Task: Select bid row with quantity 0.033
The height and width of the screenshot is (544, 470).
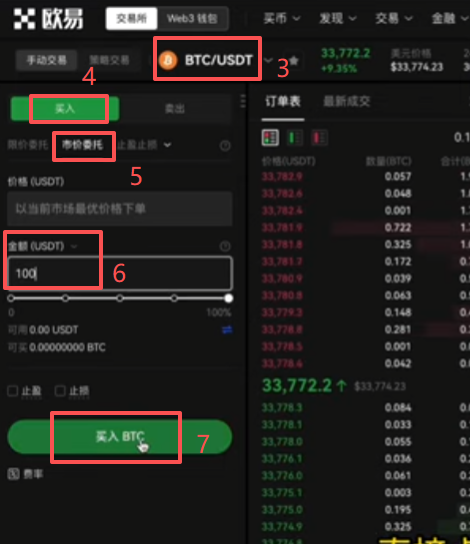Action: pyautogui.click(x=366, y=425)
